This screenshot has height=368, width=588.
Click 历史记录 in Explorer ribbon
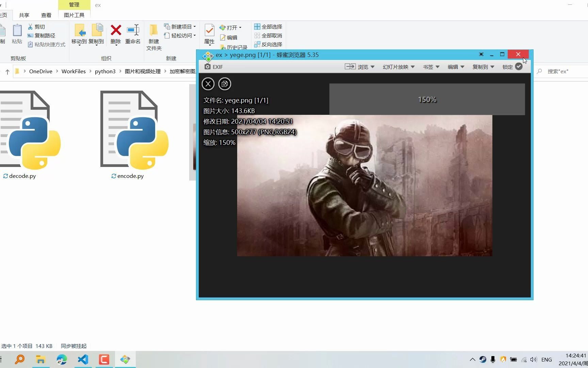pyautogui.click(x=234, y=47)
